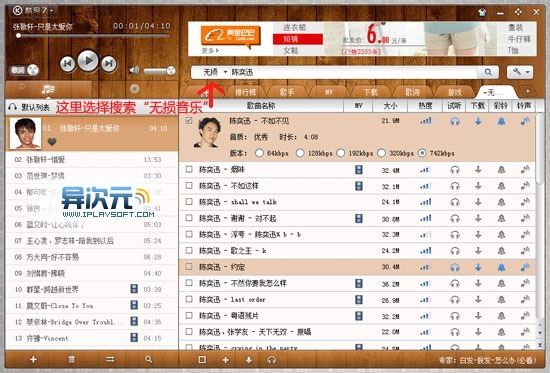Select 方大同-好不容易 in playlist
This screenshot has width=550, height=373.
91,257
